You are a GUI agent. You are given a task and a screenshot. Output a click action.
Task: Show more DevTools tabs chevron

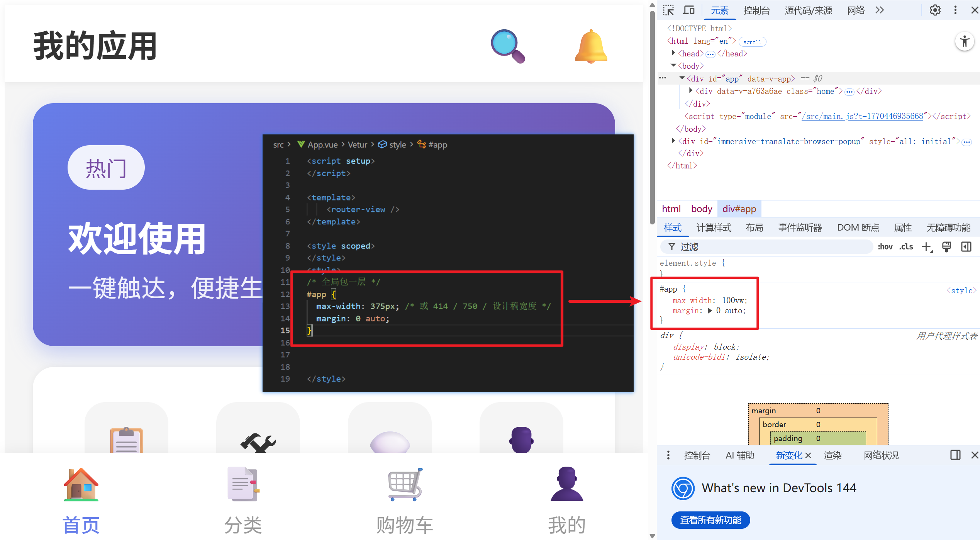[880, 10]
